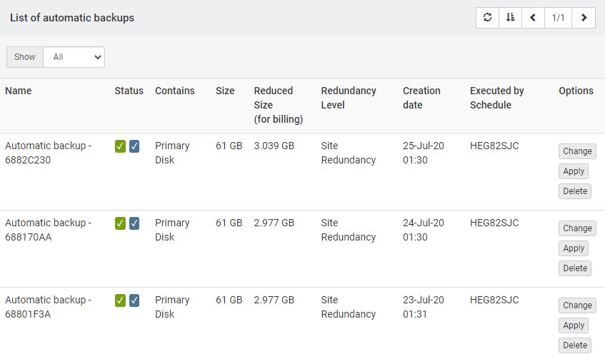605x364 pixels.
Task: Click green status check for backup 68801F3A
Action: pos(120,300)
